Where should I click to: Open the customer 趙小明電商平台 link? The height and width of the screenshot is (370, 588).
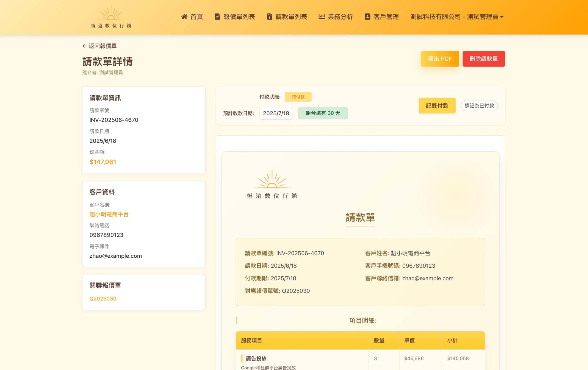(x=110, y=214)
